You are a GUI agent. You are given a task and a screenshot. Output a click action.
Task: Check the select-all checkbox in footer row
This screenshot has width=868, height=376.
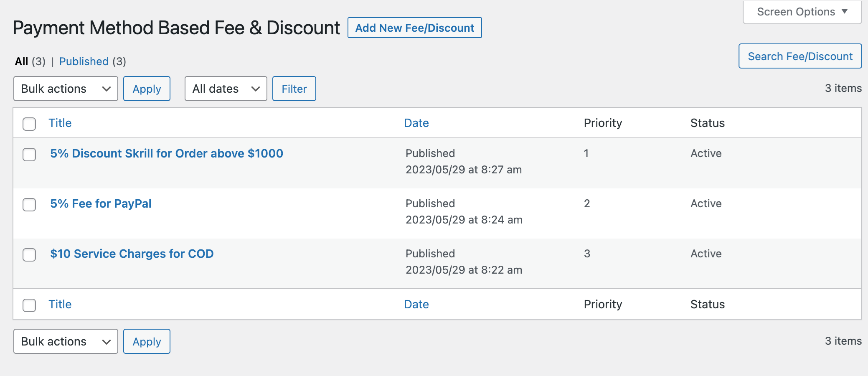[29, 305]
